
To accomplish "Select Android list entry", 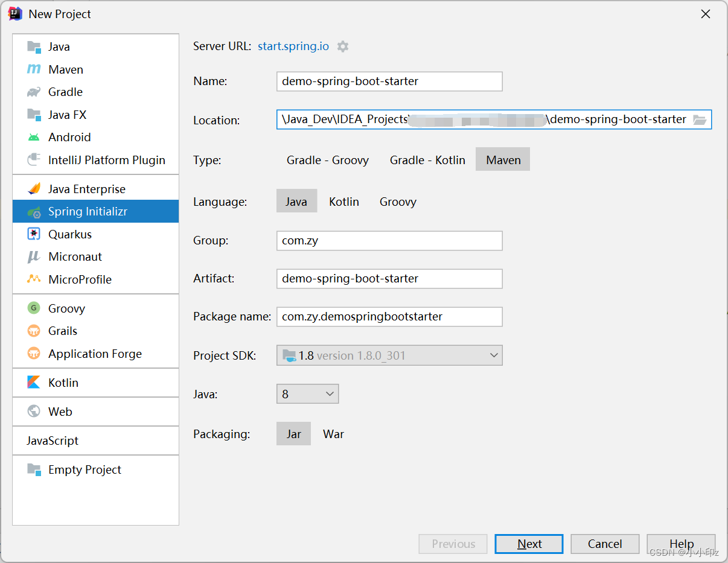I will (95, 137).
